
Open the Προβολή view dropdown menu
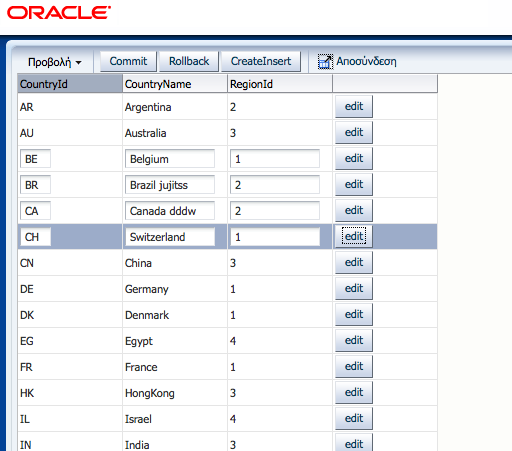[x=55, y=62]
